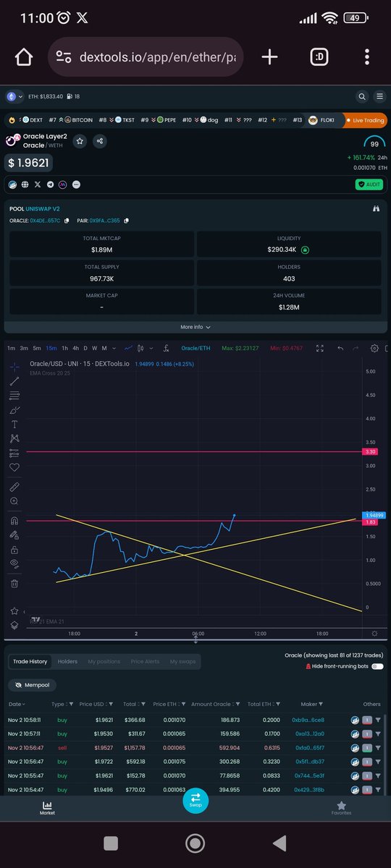Switch to the Price Alerts tab

point(145,661)
